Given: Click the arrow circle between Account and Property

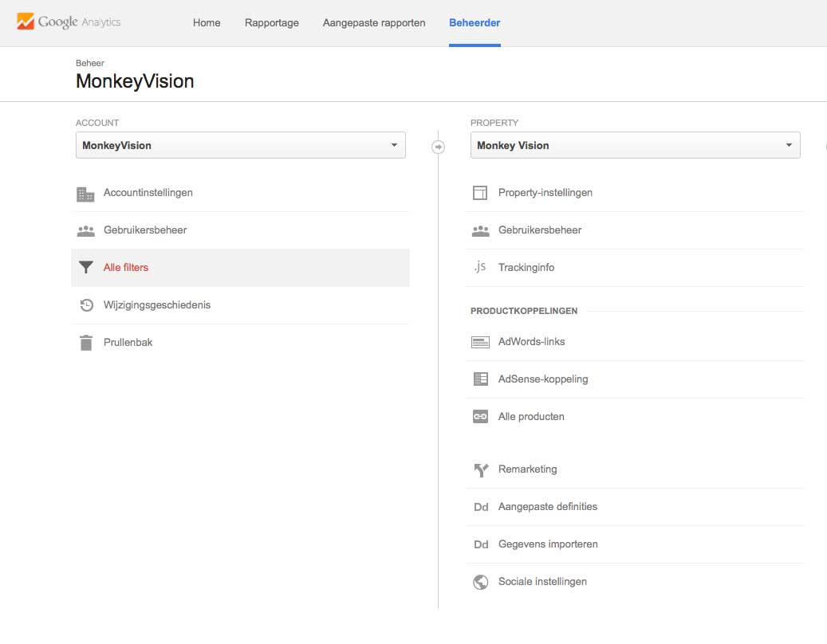Looking at the screenshot, I should pyautogui.click(x=438, y=147).
